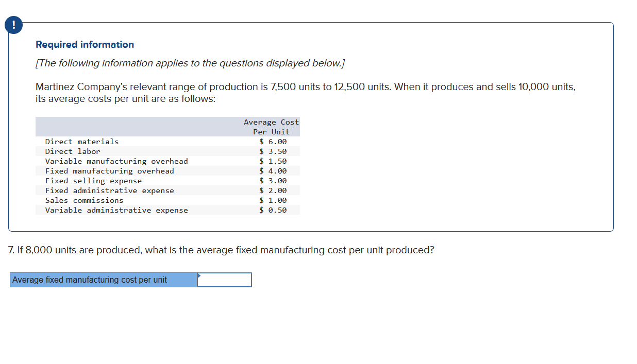Click the 'Average Cost Per Unit' column header
This screenshot has width=637, height=364.
point(271,127)
